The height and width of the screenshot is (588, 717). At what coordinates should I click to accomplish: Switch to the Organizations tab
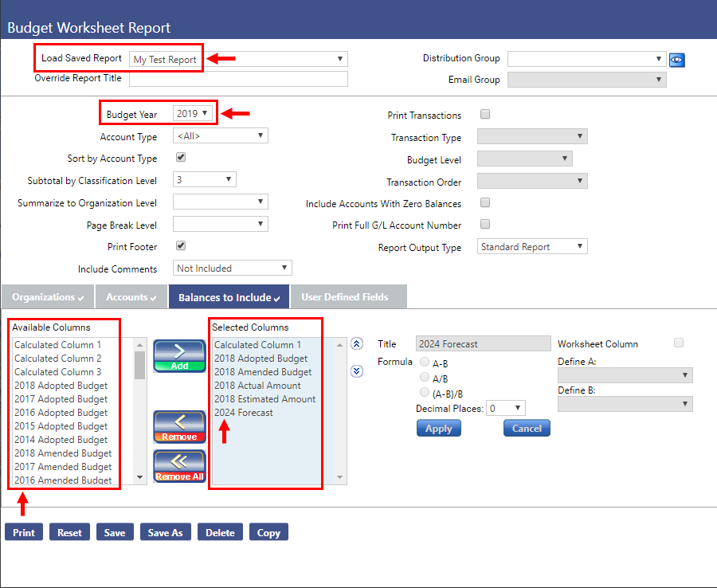[48, 297]
